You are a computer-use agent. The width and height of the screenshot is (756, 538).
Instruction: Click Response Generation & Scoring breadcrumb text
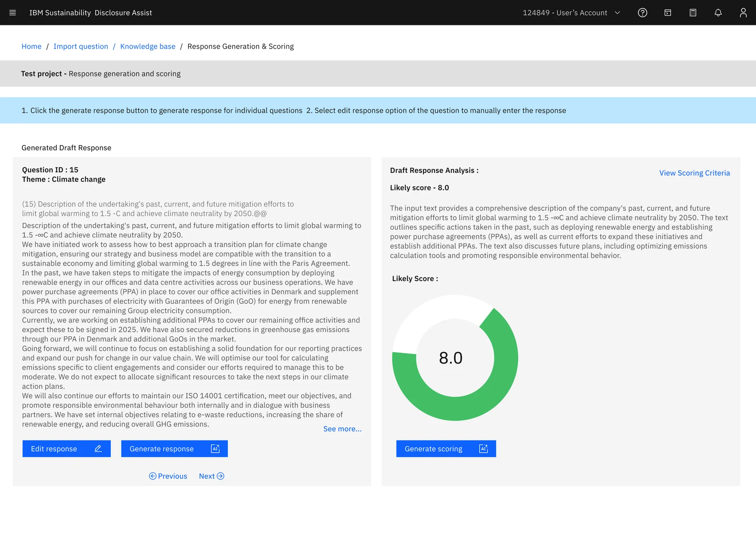click(x=241, y=46)
